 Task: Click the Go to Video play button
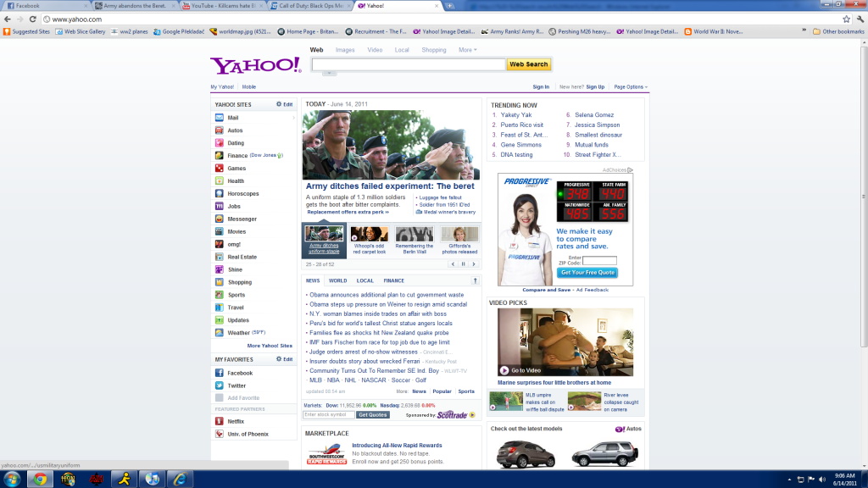point(504,370)
